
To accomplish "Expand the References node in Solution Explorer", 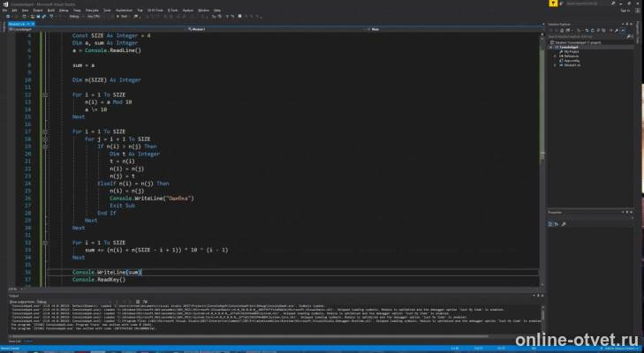I will click(x=556, y=56).
